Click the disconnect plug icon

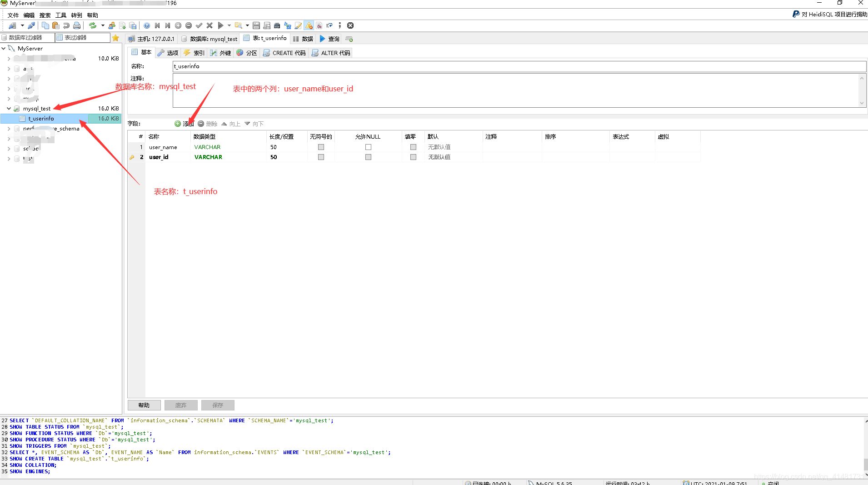click(31, 25)
